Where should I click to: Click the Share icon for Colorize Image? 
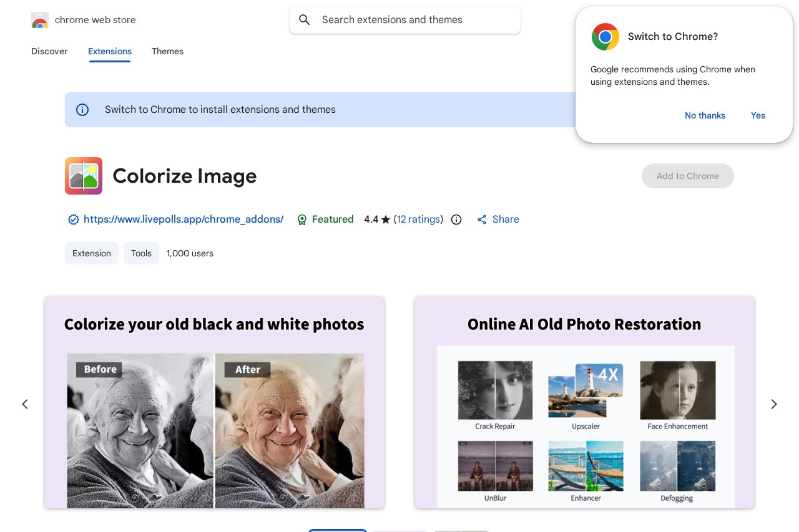click(482, 220)
